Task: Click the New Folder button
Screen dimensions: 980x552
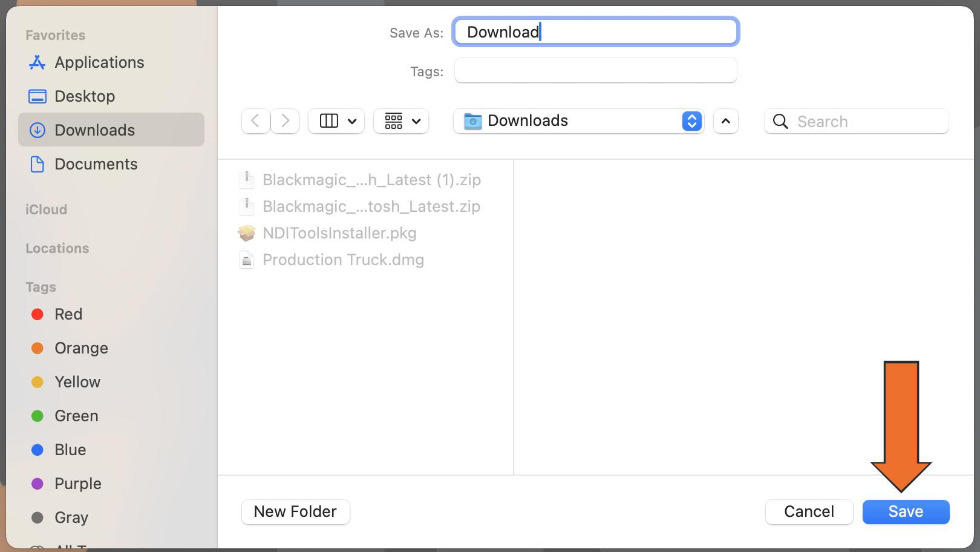Action: 295,511
